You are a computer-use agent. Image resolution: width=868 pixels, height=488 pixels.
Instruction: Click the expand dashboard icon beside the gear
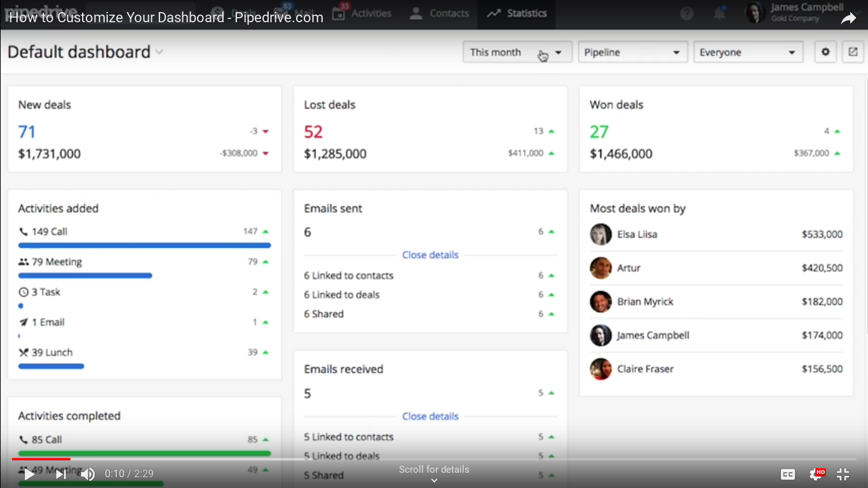(x=853, y=51)
